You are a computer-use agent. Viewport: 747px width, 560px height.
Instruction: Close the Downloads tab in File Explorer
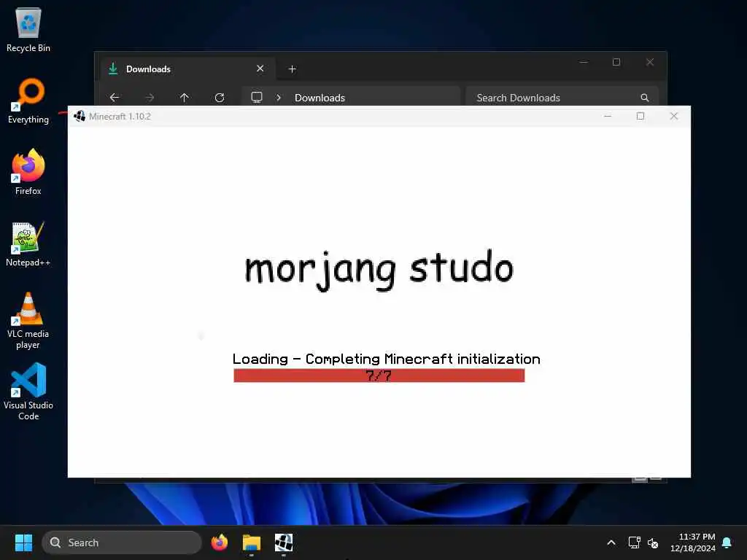tap(260, 69)
